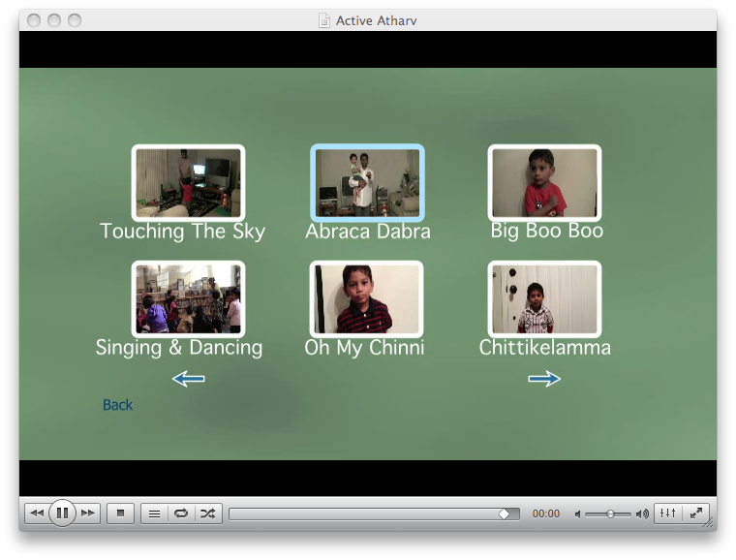736x560 pixels.
Task: Select the Singing & Dancing thumbnail
Action: (188, 299)
